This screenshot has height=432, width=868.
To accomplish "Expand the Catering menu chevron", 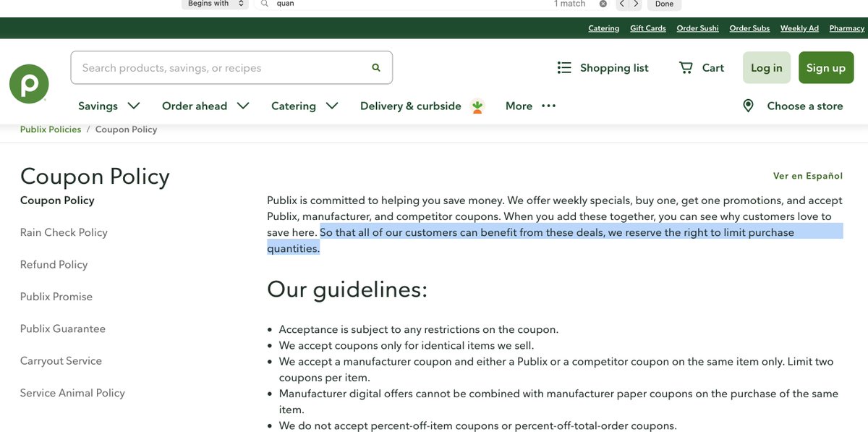I will [x=332, y=106].
